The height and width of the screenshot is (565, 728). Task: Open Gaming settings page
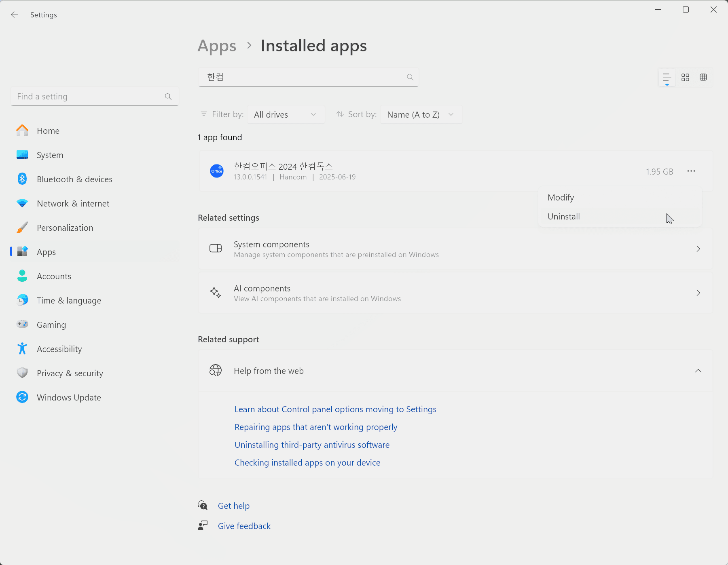[95, 325]
